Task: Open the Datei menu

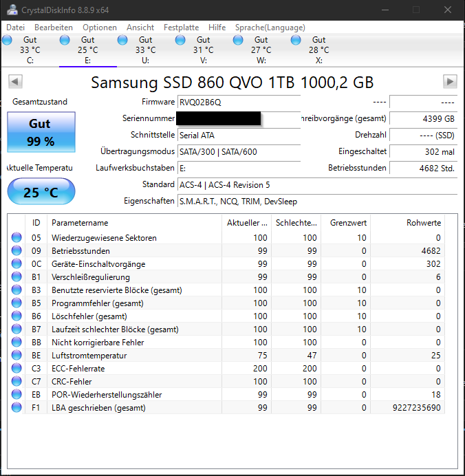Action: tap(16, 28)
